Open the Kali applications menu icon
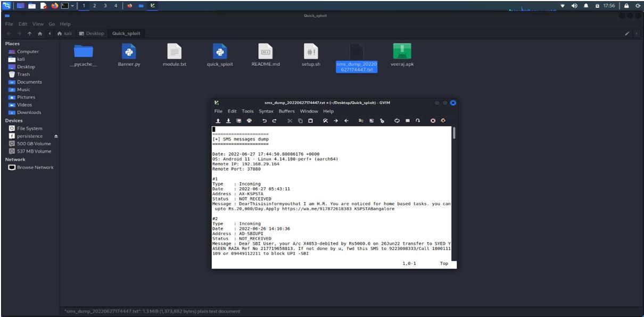Image resolution: width=644 pixels, height=317 pixels. (8, 5)
